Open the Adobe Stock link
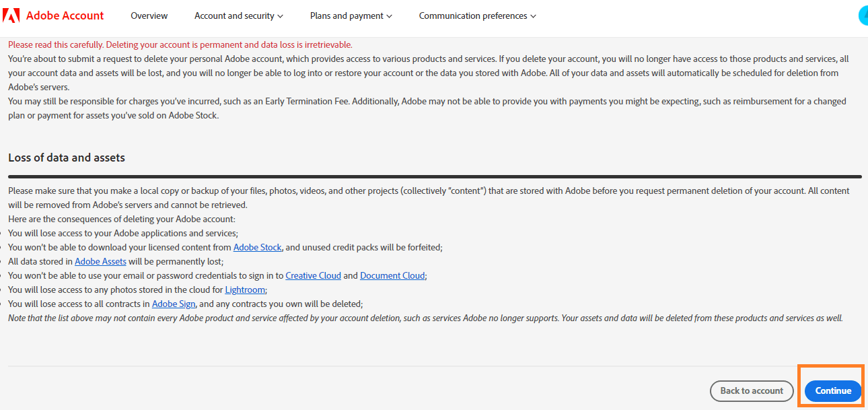This screenshot has height=410, width=868. [x=258, y=247]
